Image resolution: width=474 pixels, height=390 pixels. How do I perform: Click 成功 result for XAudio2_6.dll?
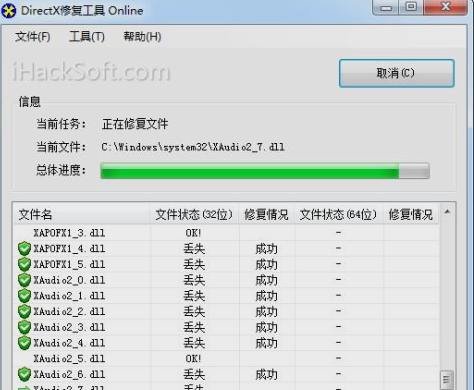tap(266, 375)
